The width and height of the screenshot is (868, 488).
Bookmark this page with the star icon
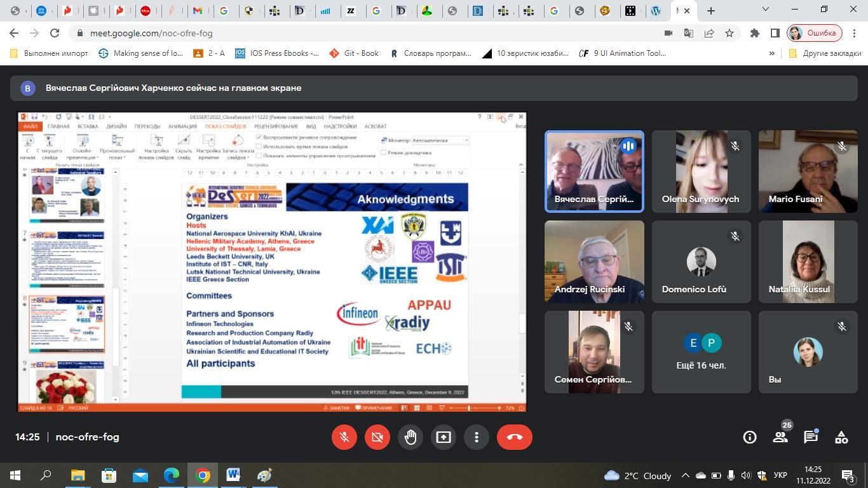[x=729, y=33]
